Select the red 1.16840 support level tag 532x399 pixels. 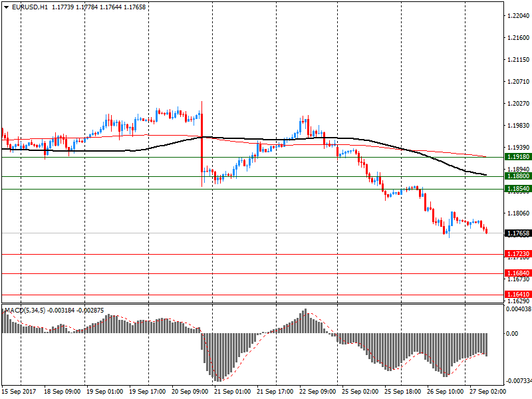[518, 273]
